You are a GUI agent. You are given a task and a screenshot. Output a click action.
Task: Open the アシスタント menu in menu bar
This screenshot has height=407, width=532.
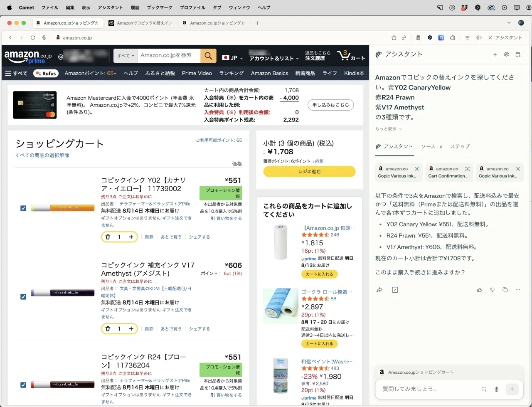point(110,7)
